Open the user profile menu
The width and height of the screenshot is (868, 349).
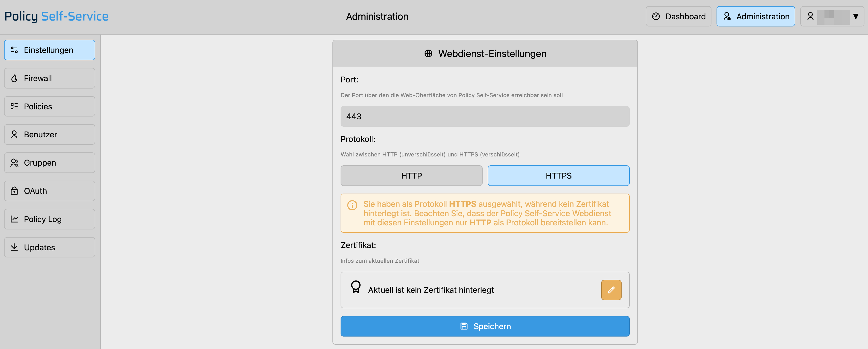click(832, 16)
